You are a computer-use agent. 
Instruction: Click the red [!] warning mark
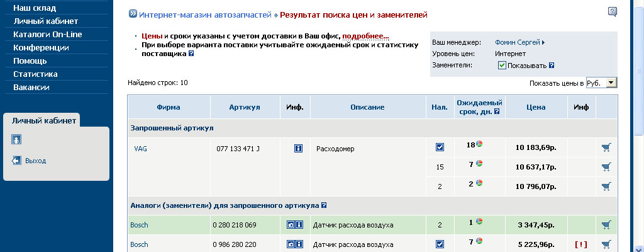pyautogui.click(x=580, y=244)
